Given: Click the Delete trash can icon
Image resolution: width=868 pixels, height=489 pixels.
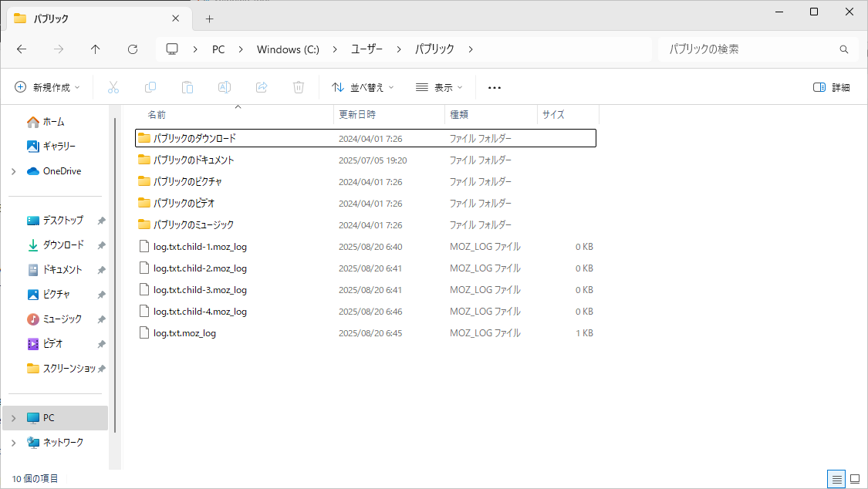Looking at the screenshot, I should (x=299, y=87).
